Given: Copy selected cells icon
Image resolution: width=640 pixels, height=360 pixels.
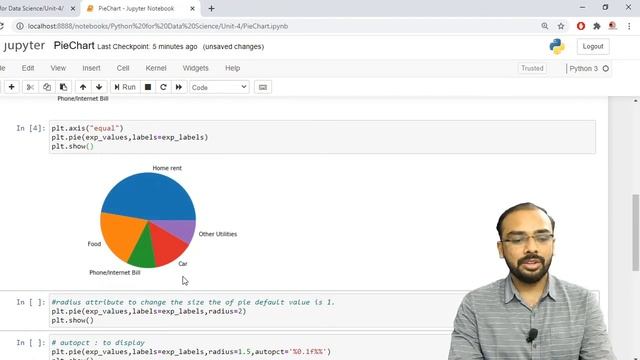Looking at the screenshot, I should 47,87.
